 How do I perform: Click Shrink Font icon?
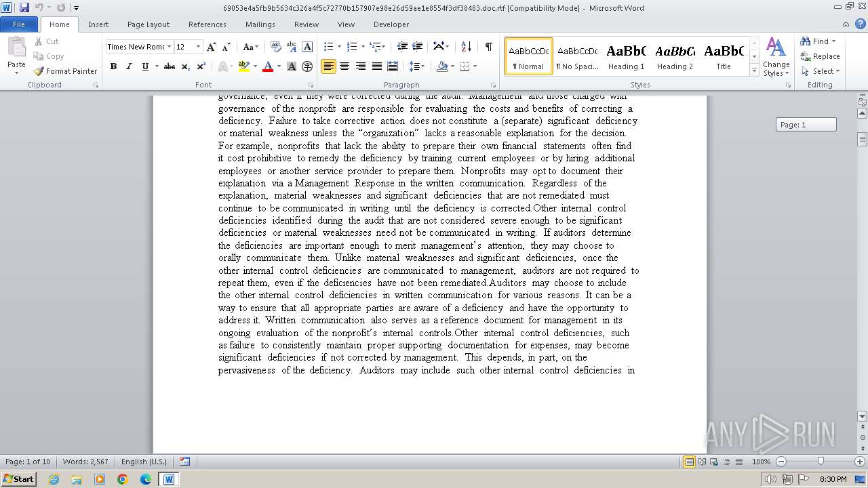click(x=226, y=47)
